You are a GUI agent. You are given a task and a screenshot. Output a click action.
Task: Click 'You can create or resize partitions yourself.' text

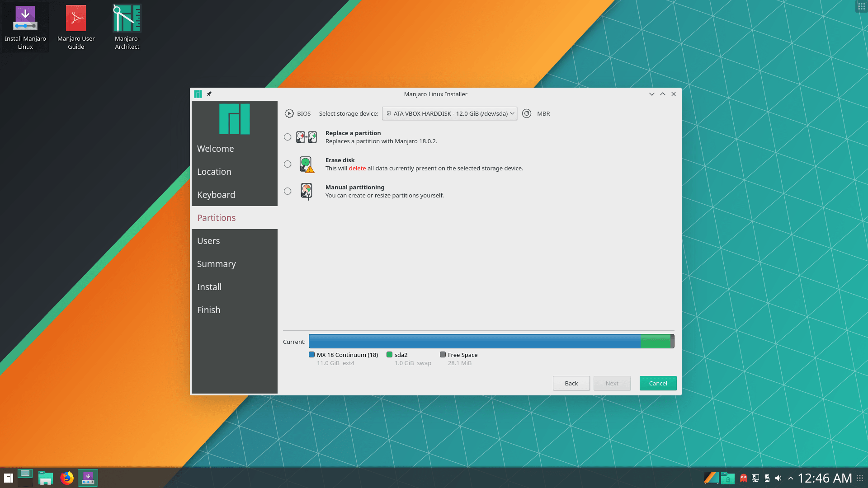point(384,195)
